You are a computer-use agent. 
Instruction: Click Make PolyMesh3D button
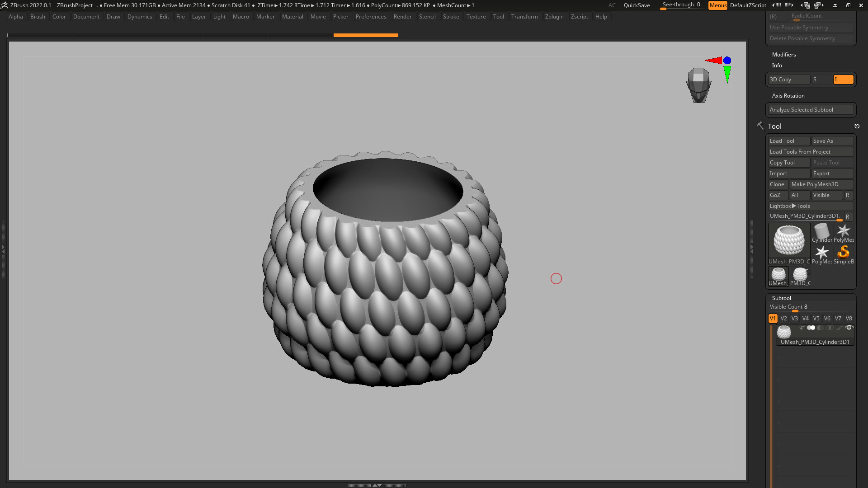pos(822,184)
